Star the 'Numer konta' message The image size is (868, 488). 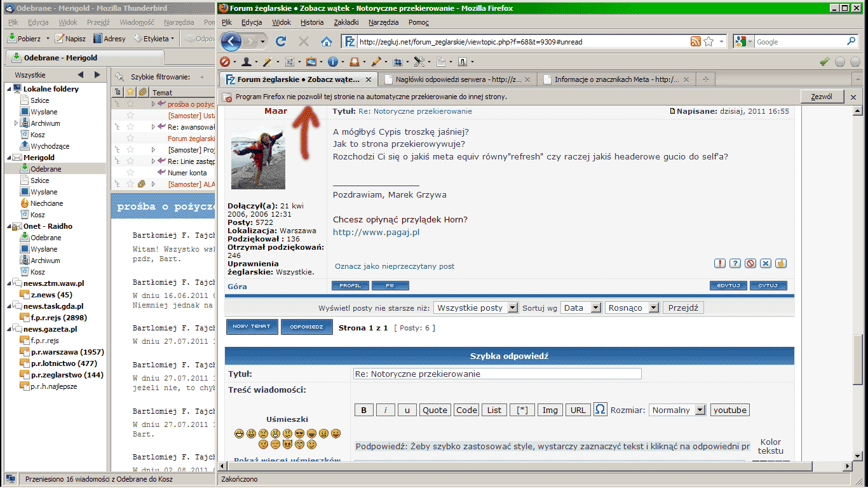coord(130,173)
